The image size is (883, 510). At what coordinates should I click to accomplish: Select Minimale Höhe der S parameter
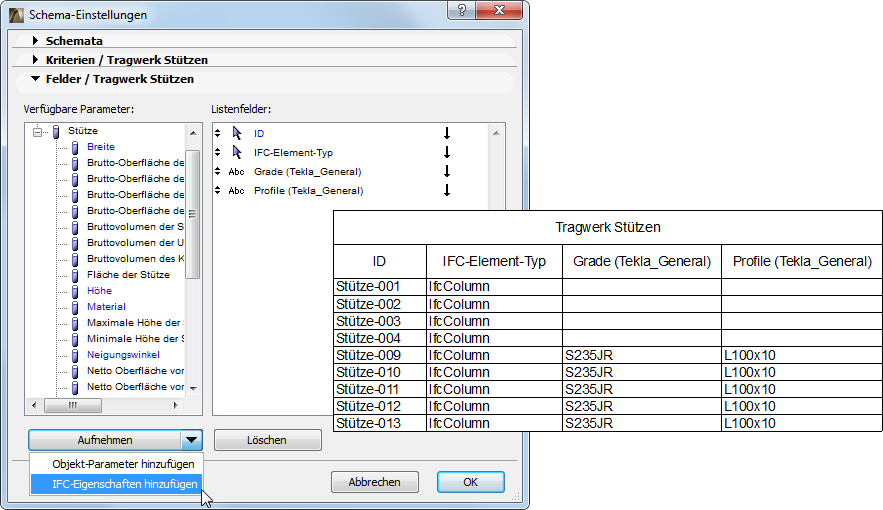[135, 339]
